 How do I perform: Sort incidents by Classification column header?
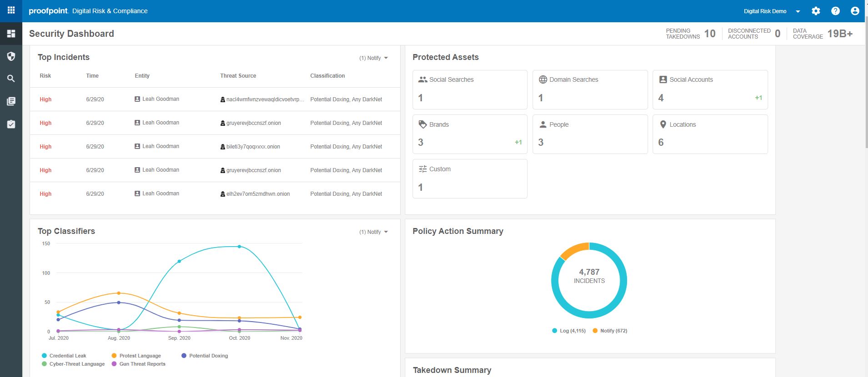point(327,76)
